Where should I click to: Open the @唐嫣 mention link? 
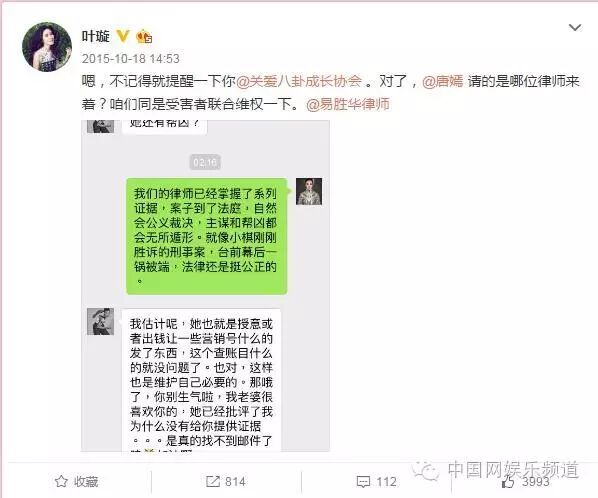click(x=443, y=81)
